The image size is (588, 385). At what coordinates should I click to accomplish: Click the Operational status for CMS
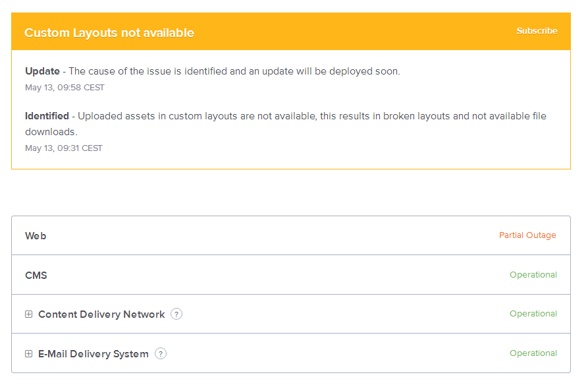[x=533, y=275]
